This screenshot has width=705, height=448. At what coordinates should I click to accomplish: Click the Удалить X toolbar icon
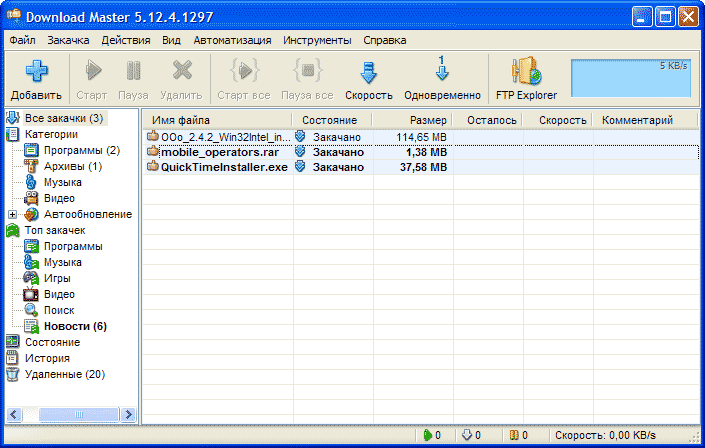pyautogui.click(x=182, y=71)
